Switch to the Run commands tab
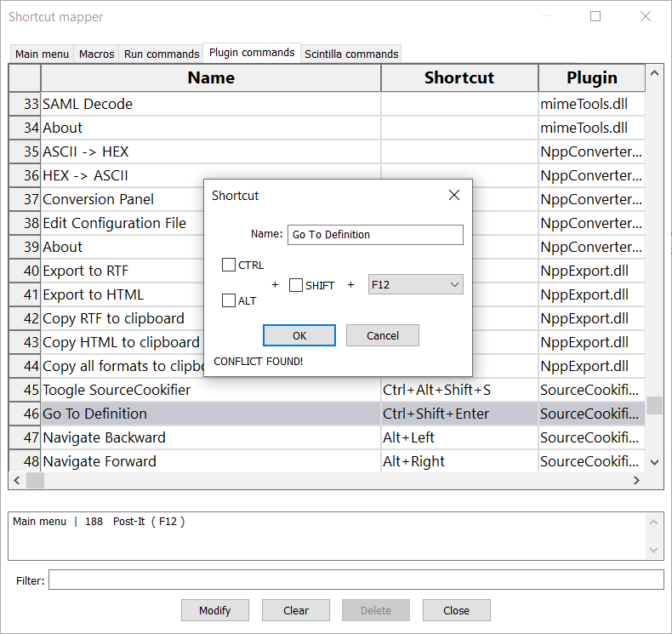 [x=161, y=54]
